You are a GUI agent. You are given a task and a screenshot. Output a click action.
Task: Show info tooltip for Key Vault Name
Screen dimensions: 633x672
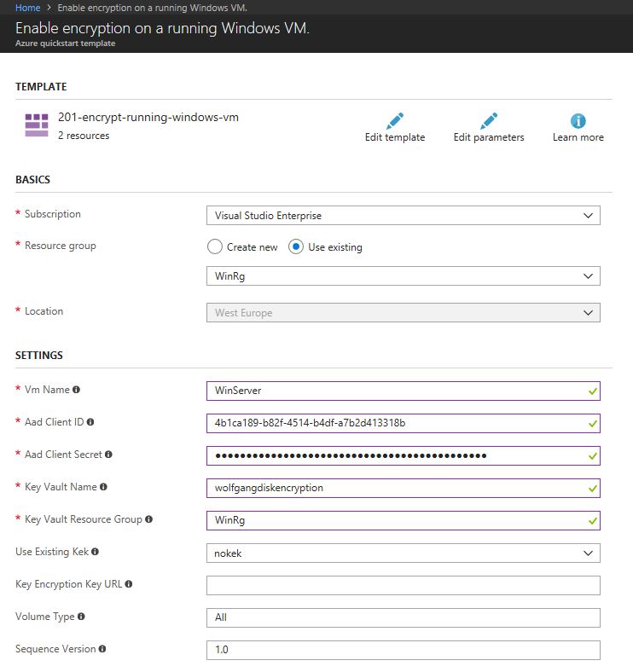[103, 487]
